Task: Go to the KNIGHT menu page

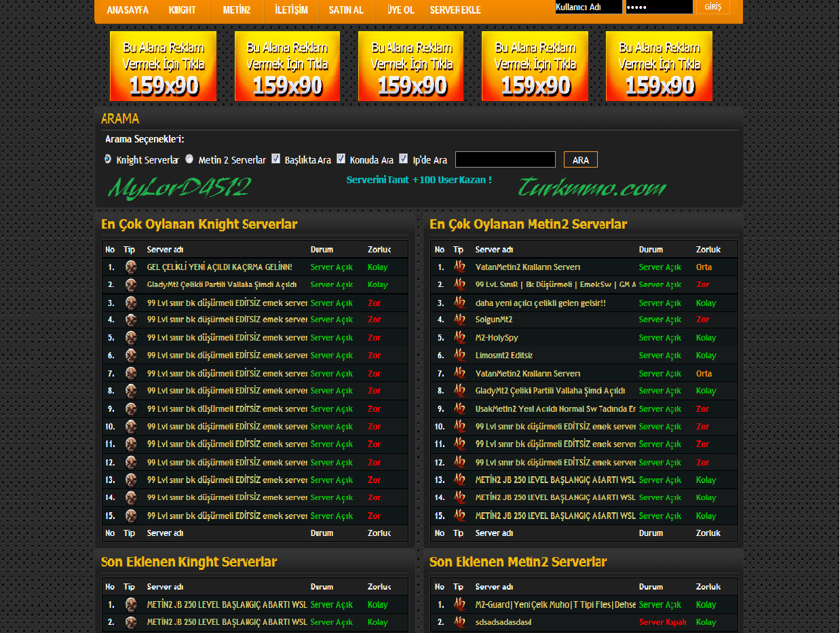Action: point(182,10)
